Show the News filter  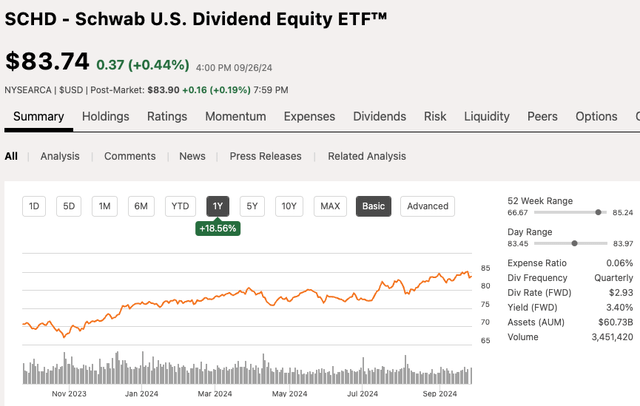click(x=192, y=156)
